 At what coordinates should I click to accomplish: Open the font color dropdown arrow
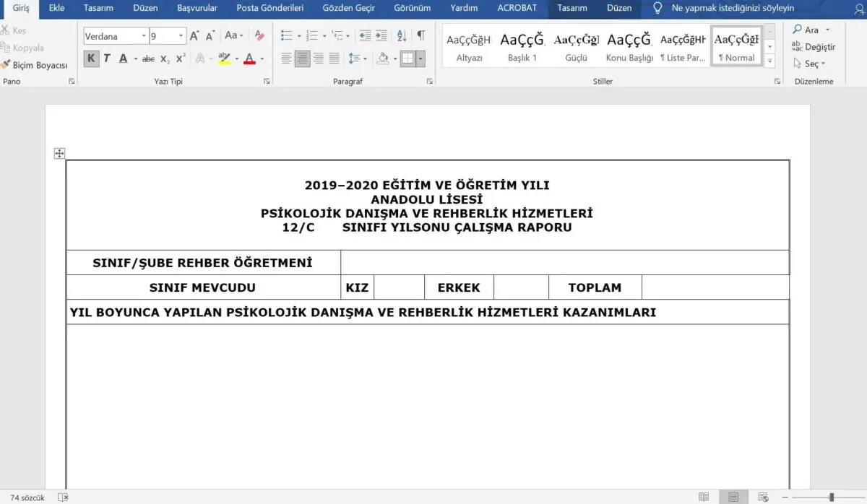[262, 59]
